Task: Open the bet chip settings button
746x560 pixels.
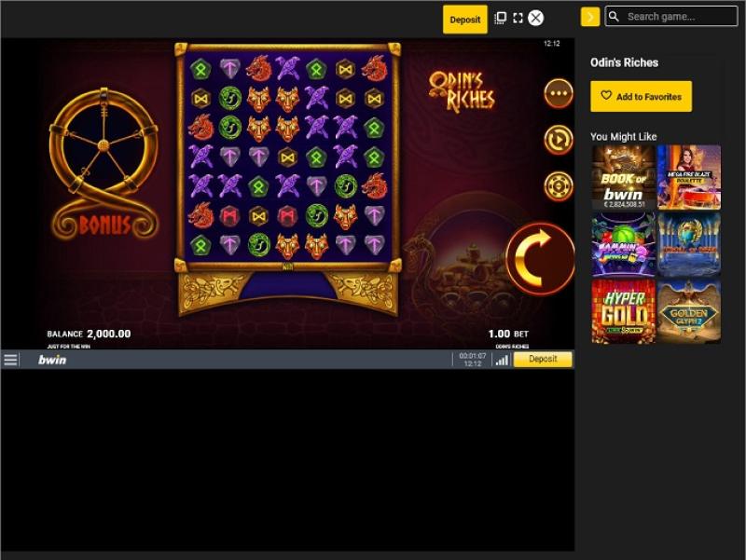Action: [558, 185]
